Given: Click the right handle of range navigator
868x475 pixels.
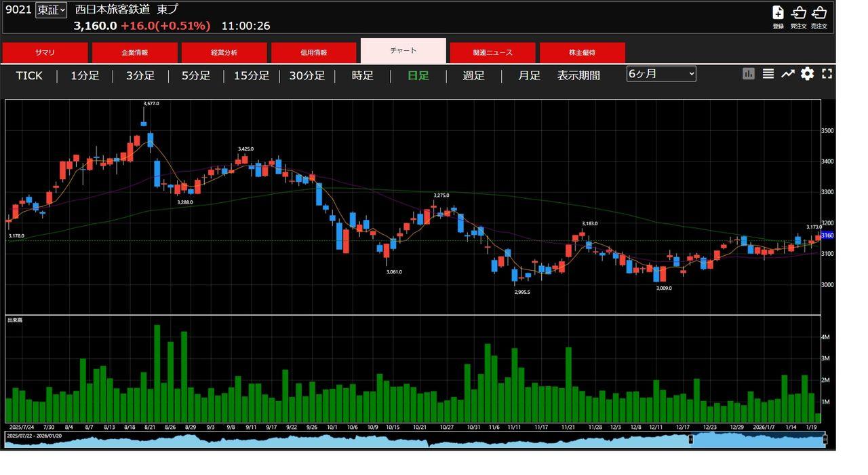Looking at the screenshot, I should 825,440.
